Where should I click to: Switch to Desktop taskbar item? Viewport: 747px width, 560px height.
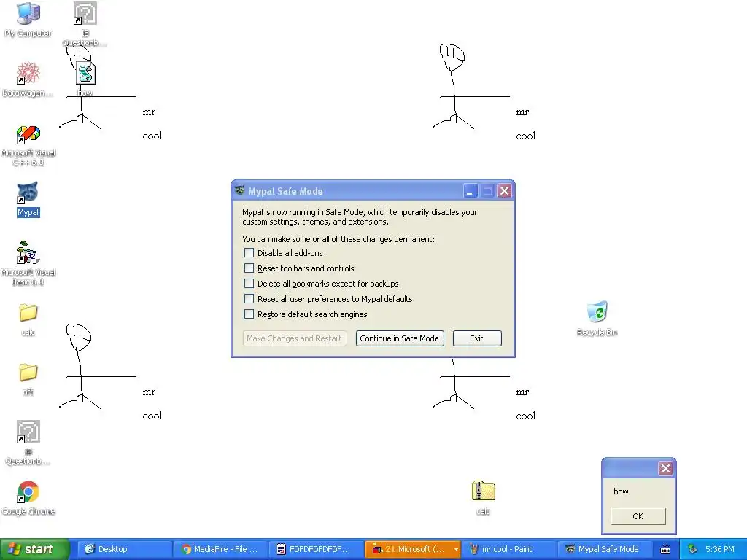pos(123,549)
